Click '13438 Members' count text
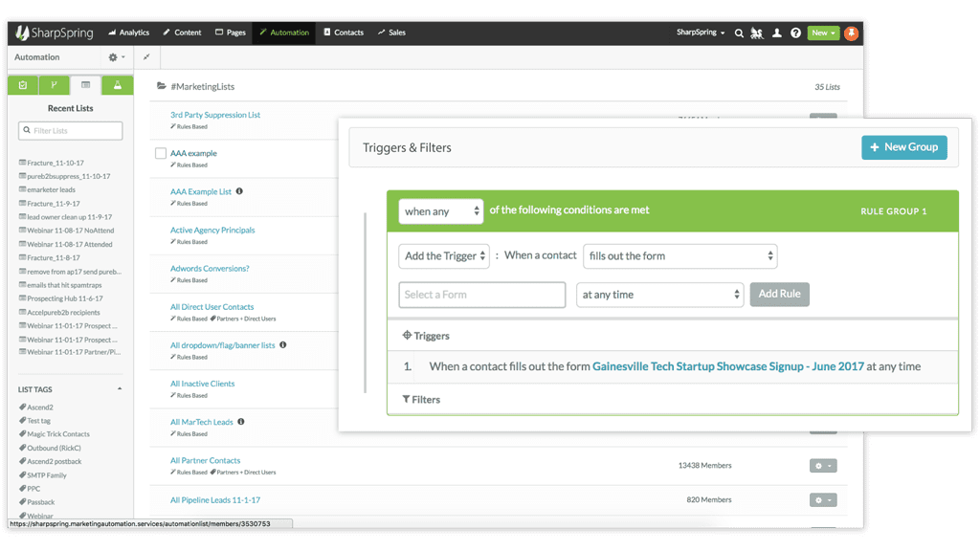 click(x=705, y=466)
